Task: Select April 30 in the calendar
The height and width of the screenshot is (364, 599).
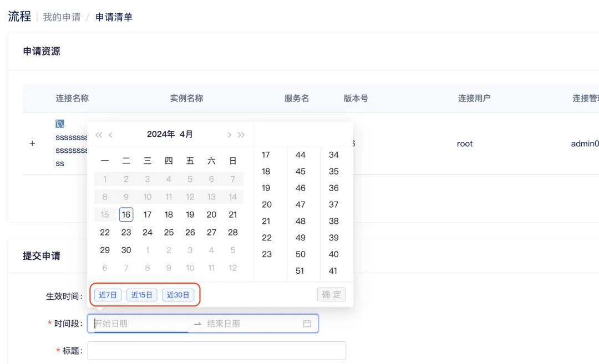Action: pyautogui.click(x=126, y=250)
